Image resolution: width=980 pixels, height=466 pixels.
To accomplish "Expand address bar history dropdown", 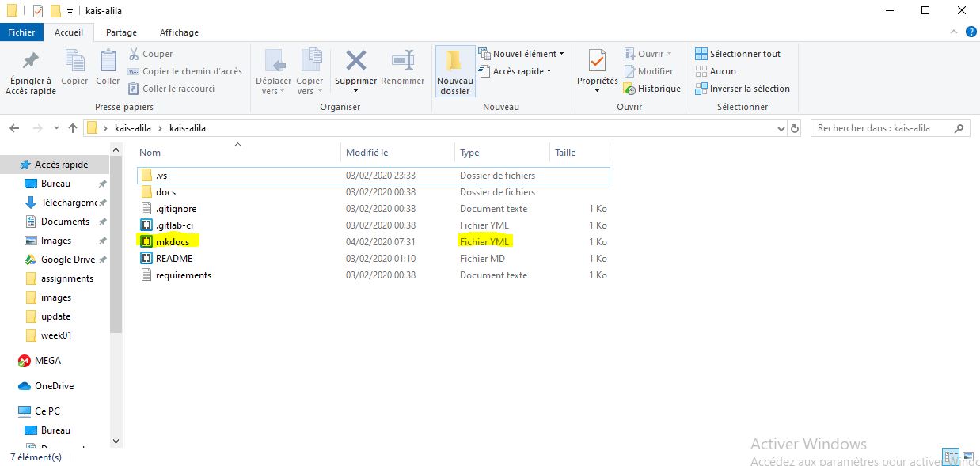I will pos(781,127).
